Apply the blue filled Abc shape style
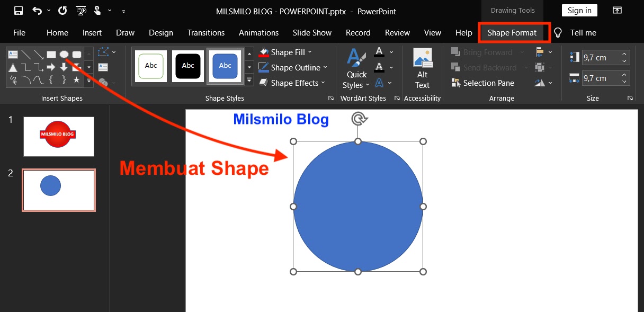 [225, 66]
